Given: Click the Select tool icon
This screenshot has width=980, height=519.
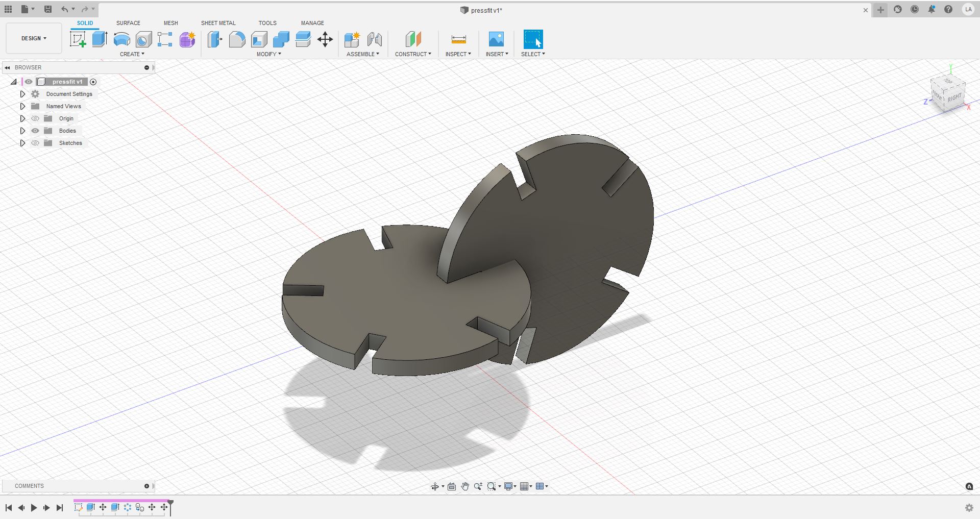Looking at the screenshot, I should pos(533,39).
